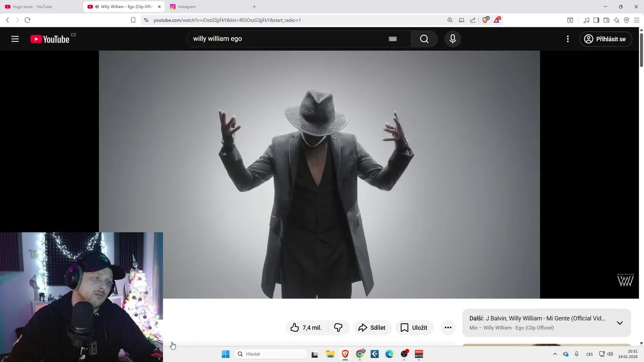The width and height of the screenshot is (644, 362).
Task: Start voice search with the microphone
Action: pyautogui.click(x=453, y=39)
